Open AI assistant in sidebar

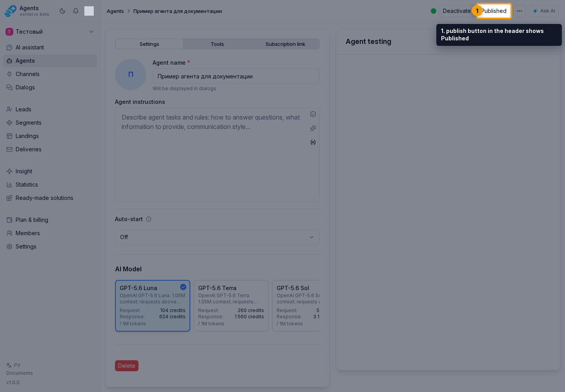(50, 47)
